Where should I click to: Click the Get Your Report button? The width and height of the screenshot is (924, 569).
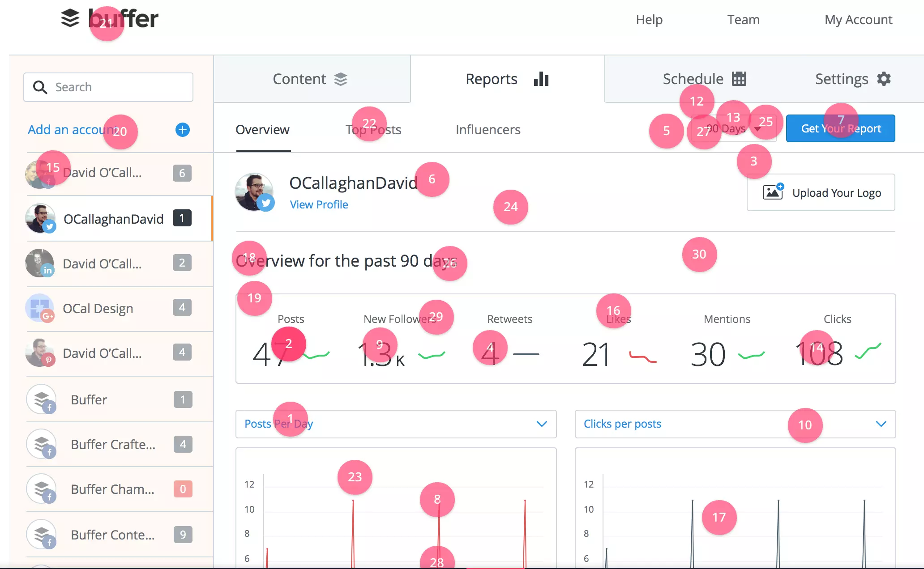tap(841, 128)
